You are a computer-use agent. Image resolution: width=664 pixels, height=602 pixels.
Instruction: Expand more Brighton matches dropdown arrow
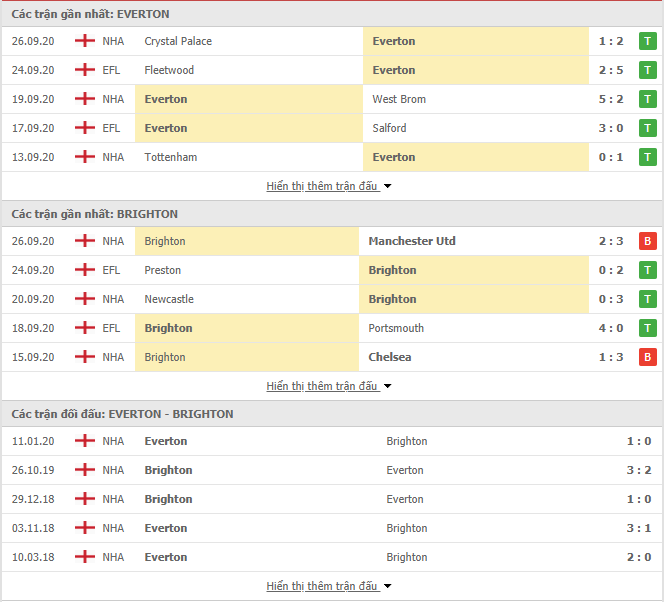tap(388, 386)
